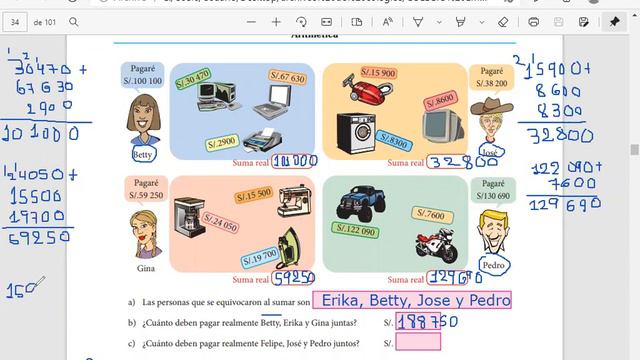Select the Highlighter tool

(460, 22)
